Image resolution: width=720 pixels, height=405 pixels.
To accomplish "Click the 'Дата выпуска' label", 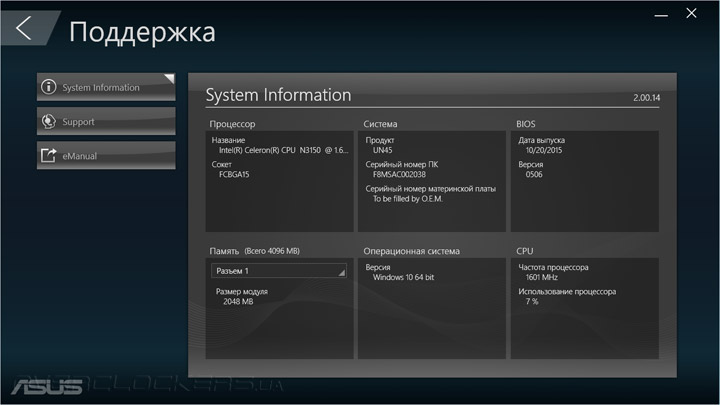I will tap(541, 140).
